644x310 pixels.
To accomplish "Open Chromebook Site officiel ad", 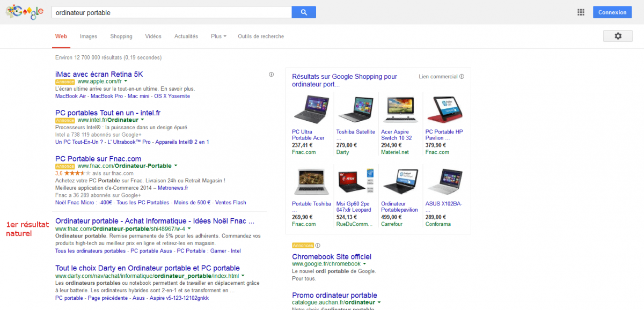I will (332, 256).
